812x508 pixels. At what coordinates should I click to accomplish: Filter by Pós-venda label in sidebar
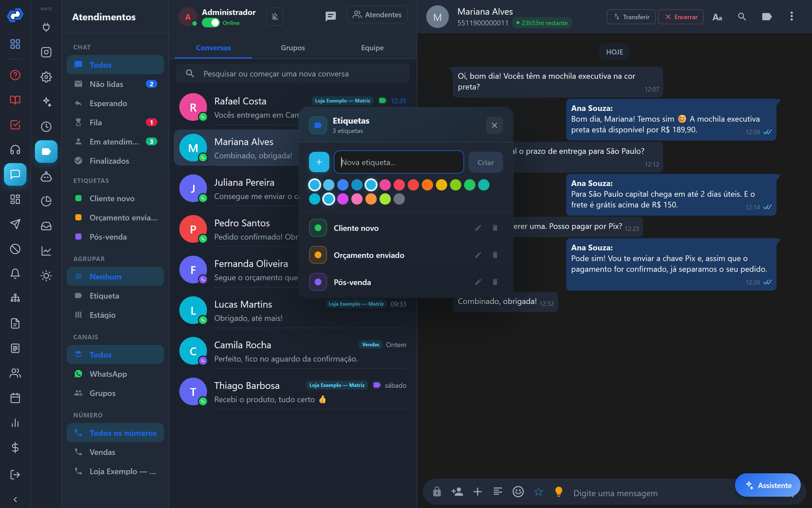tap(115, 237)
